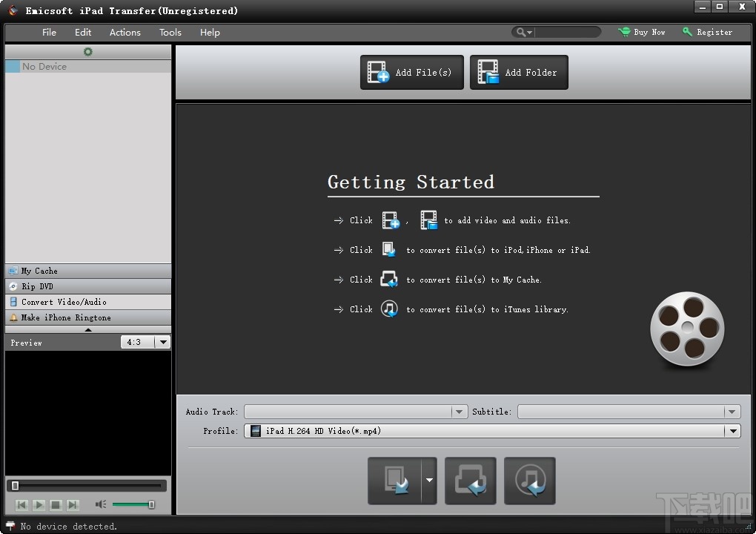Open the Edit menu
Screen dimensions: 756x534
point(83,33)
